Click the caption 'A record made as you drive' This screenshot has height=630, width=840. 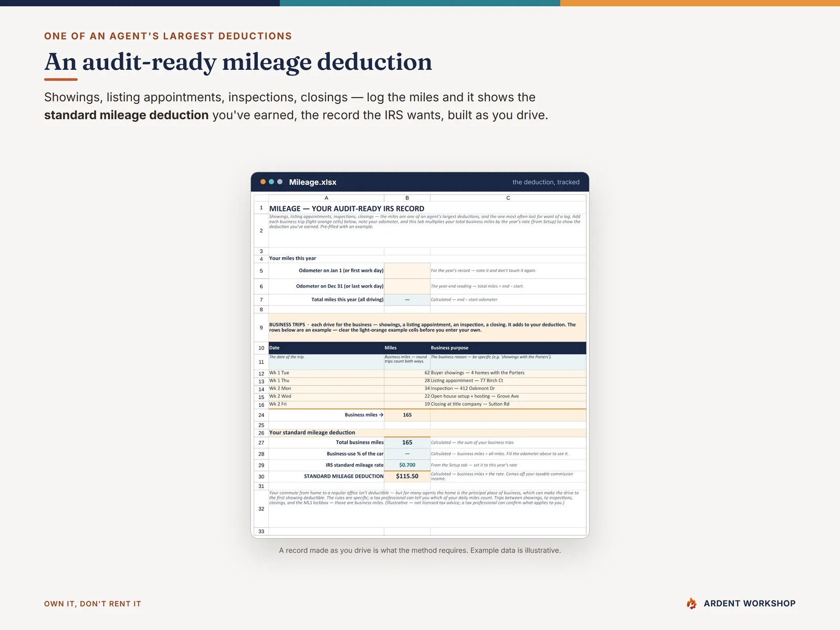pos(420,550)
